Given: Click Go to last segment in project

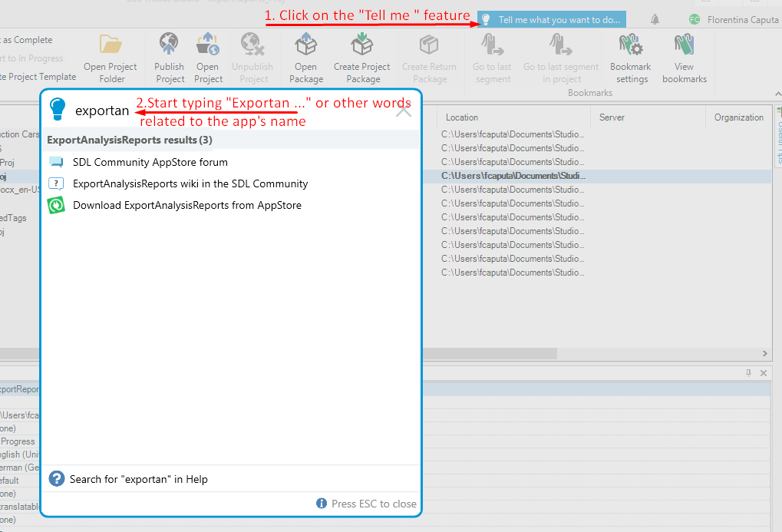Looking at the screenshot, I should pyautogui.click(x=561, y=59).
